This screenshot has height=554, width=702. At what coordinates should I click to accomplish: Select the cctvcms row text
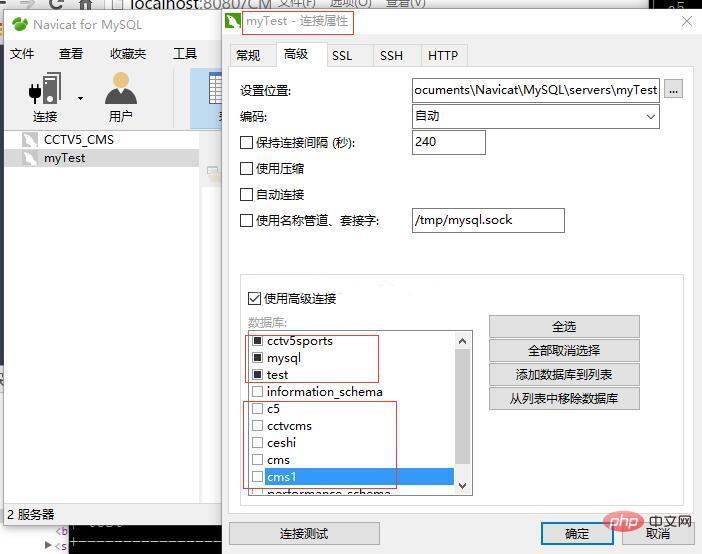point(289,425)
